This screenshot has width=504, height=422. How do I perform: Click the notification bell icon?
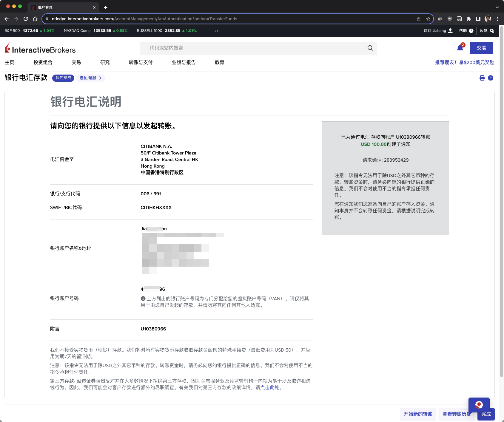460,48
